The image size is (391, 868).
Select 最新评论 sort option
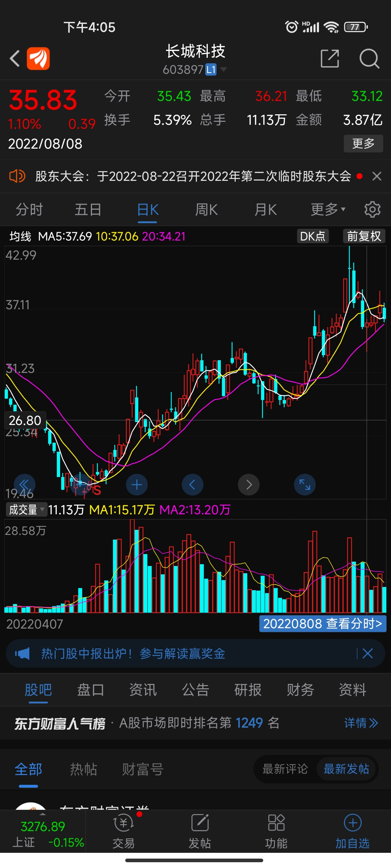click(x=285, y=769)
